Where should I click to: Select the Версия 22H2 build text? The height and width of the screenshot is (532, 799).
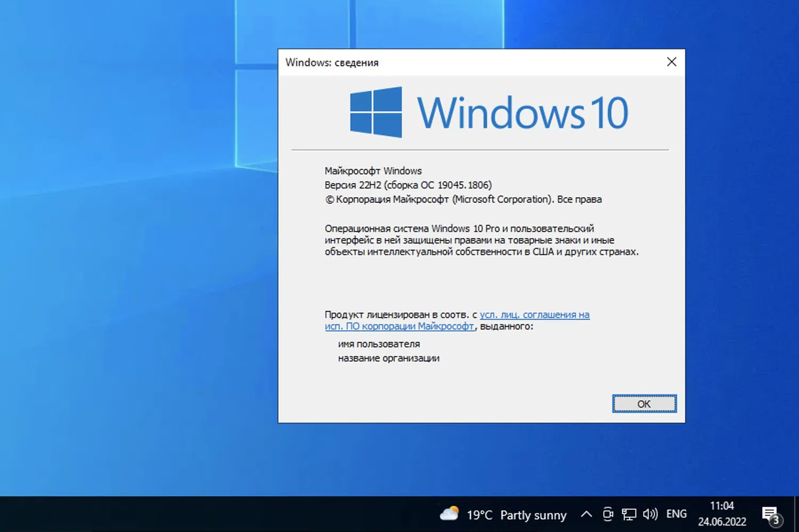(x=408, y=185)
